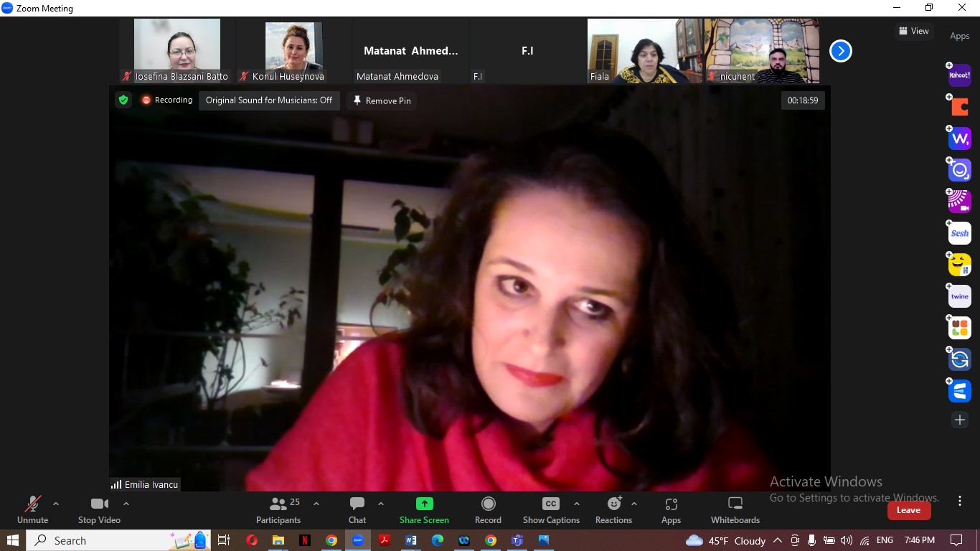This screenshot has height=551, width=980.
Task: Show next participants with blue arrow
Action: pyautogui.click(x=841, y=51)
